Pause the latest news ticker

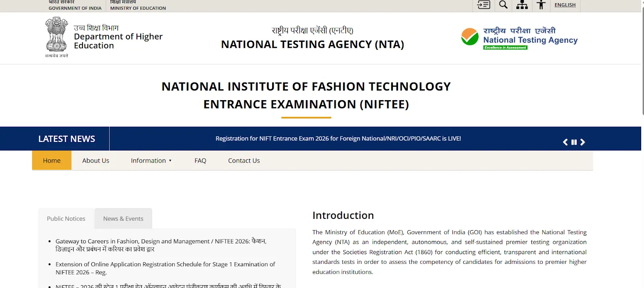click(x=574, y=142)
